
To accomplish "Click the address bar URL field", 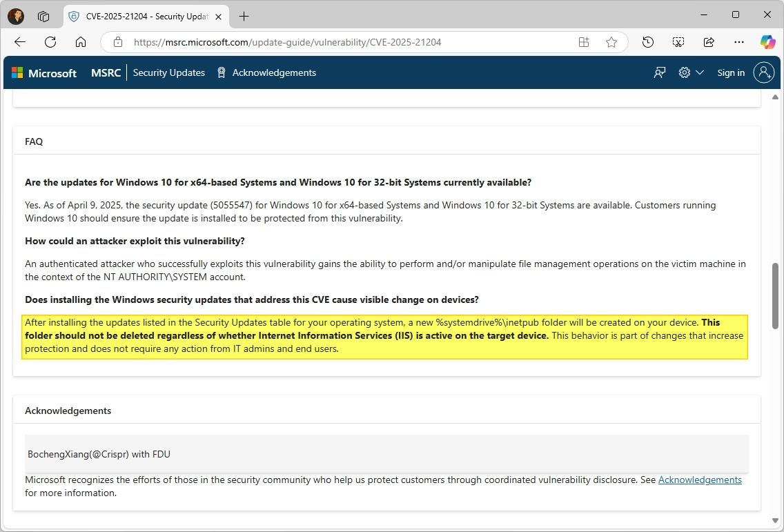I will coord(345,42).
